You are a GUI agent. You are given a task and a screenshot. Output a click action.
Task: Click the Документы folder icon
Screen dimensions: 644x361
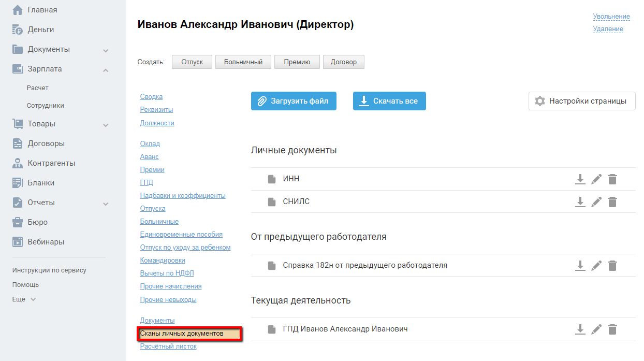pos(18,49)
